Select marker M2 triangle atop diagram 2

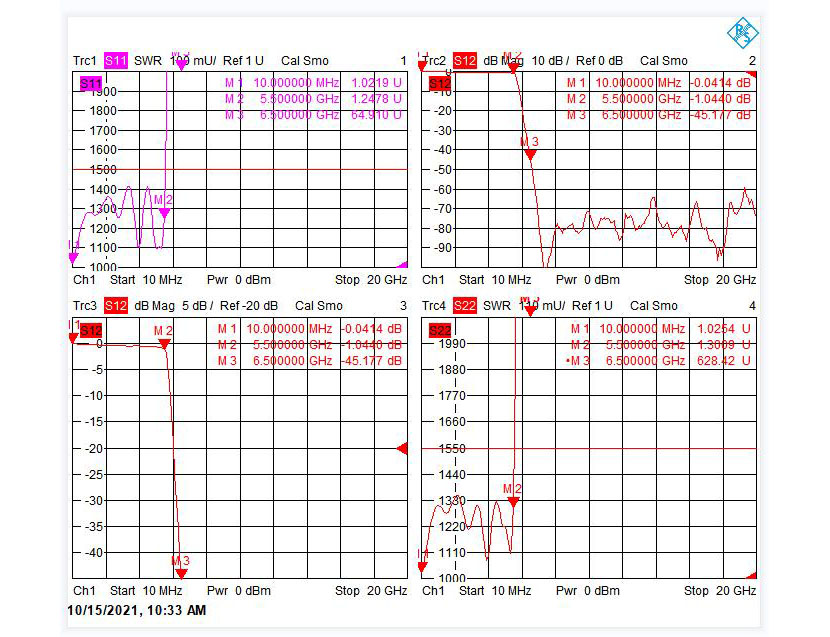point(512,67)
